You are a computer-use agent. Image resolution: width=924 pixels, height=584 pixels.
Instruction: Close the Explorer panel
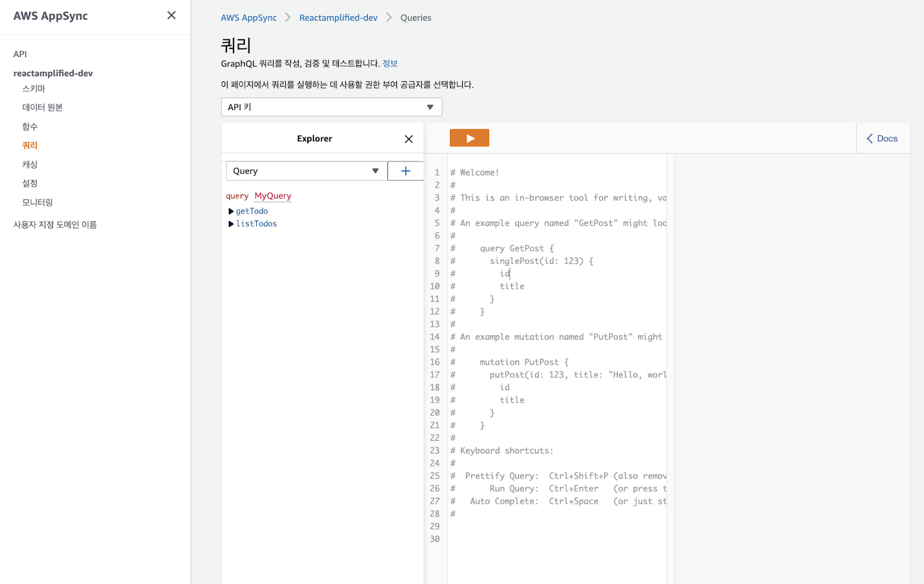[x=409, y=139]
